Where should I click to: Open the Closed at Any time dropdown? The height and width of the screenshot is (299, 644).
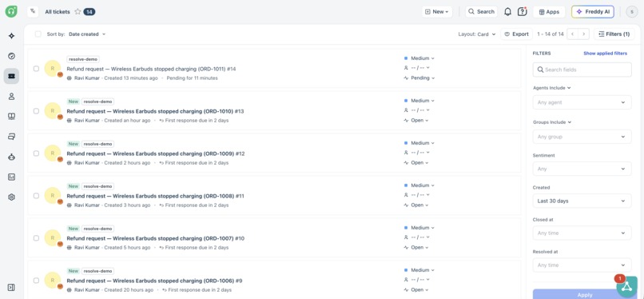[x=582, y=233]
